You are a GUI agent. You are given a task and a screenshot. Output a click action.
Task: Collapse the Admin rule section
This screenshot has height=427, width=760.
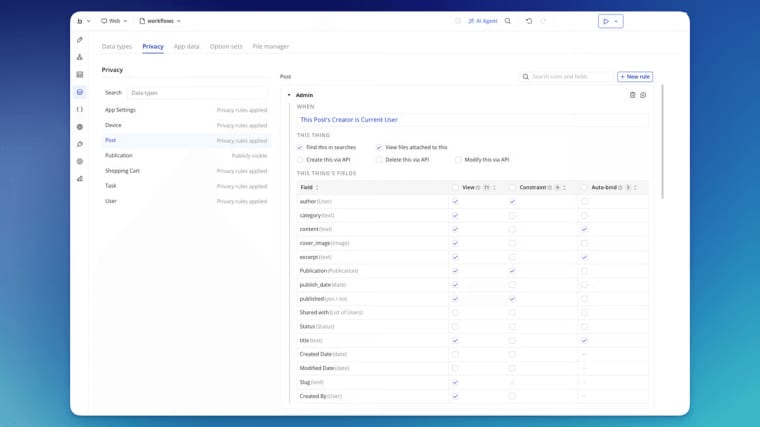point(289,95)
